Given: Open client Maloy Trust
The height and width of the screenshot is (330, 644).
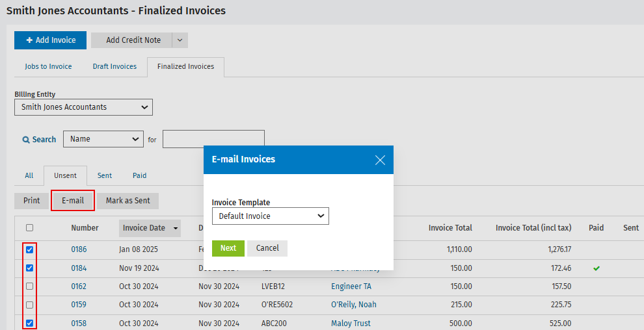Looking at the screenshot, I should 351,323.
